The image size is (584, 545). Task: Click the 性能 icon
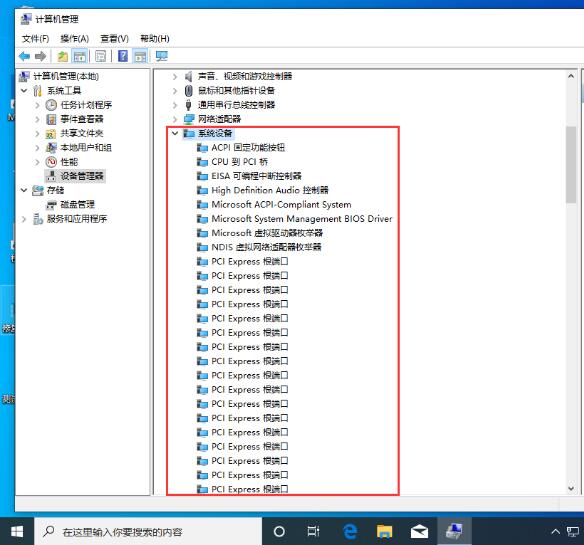click(x=51, y=162)
